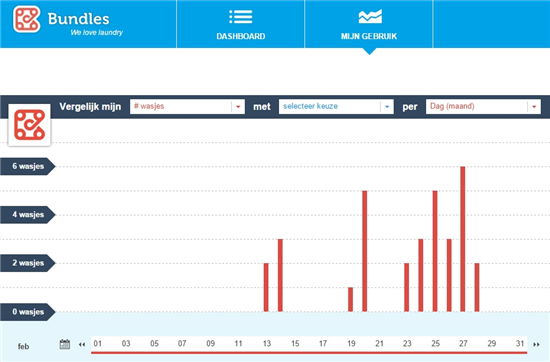This screenshot has width=550, height=362.
Task: Click the tallest bar on day 27
Action: [463, 239]
